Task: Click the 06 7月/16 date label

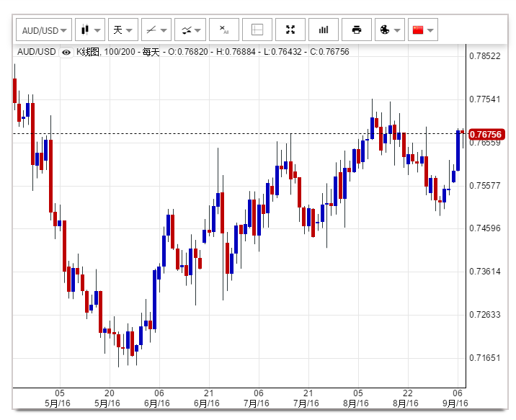Action: tap(257, 398)
